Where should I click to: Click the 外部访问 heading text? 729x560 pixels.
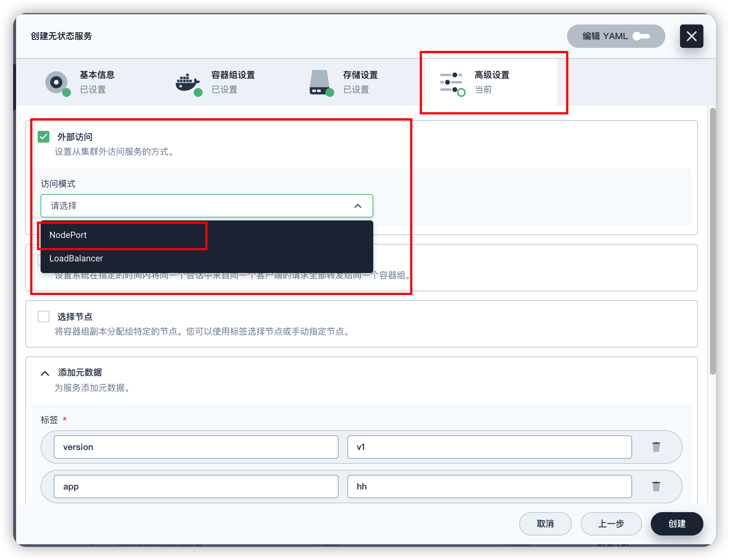coord(75,137)
